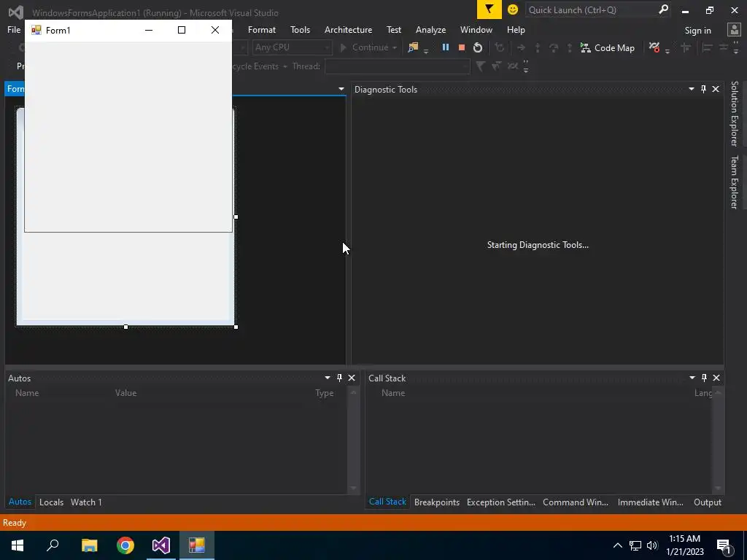The height and width of the screenshot is (560, 747).
Task: Open the Analyze menu
Action: tap(430, 29)
